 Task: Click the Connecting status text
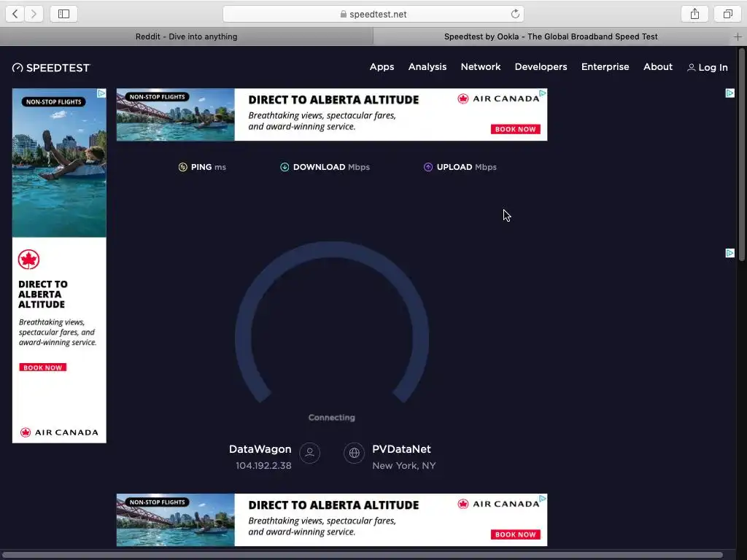pos(332,418)
